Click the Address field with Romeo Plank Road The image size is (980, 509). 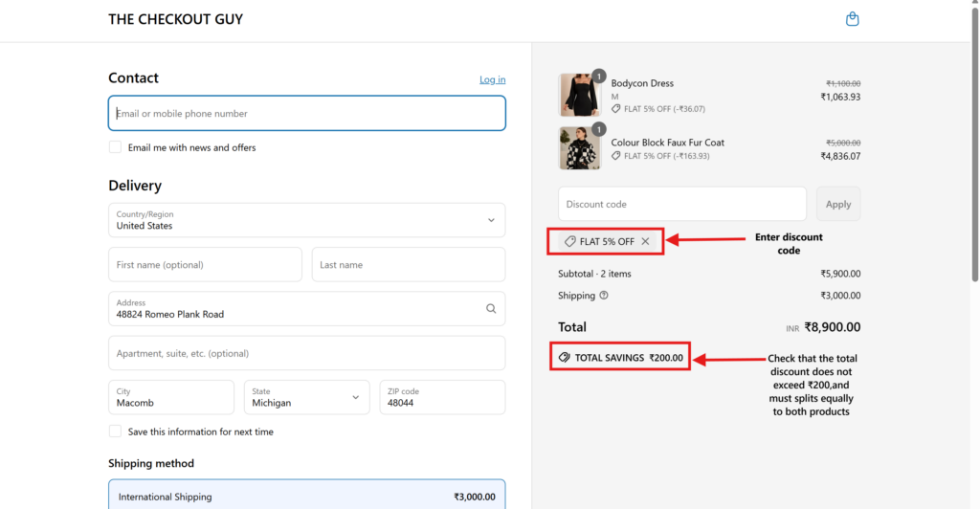pyautogui.click(x=307, y=308)
